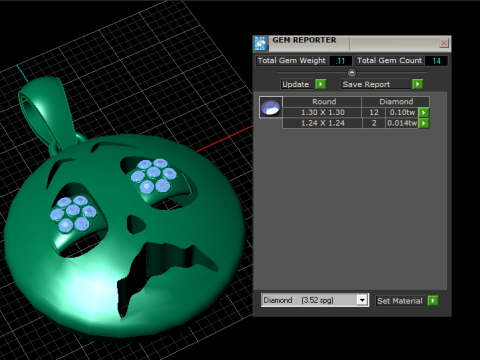
Task: Click the green arrow for the 0.10tw row
Action: click(424, 112)
